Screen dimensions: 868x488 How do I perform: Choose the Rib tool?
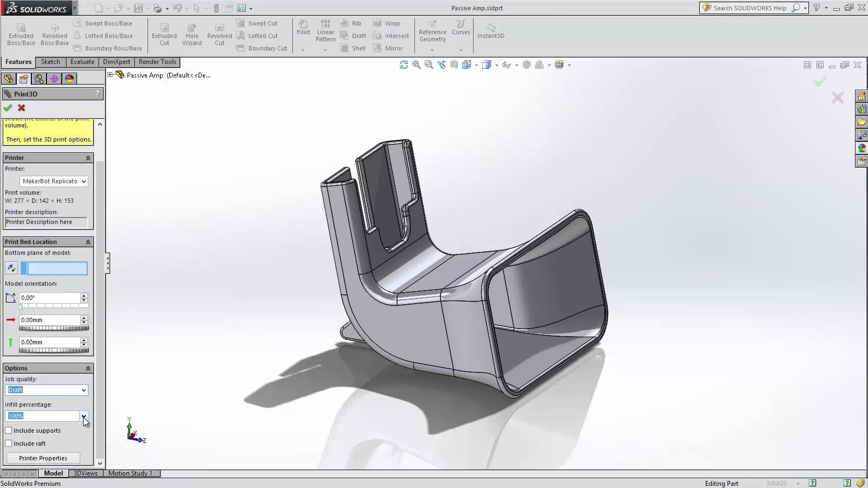point(350,23)
